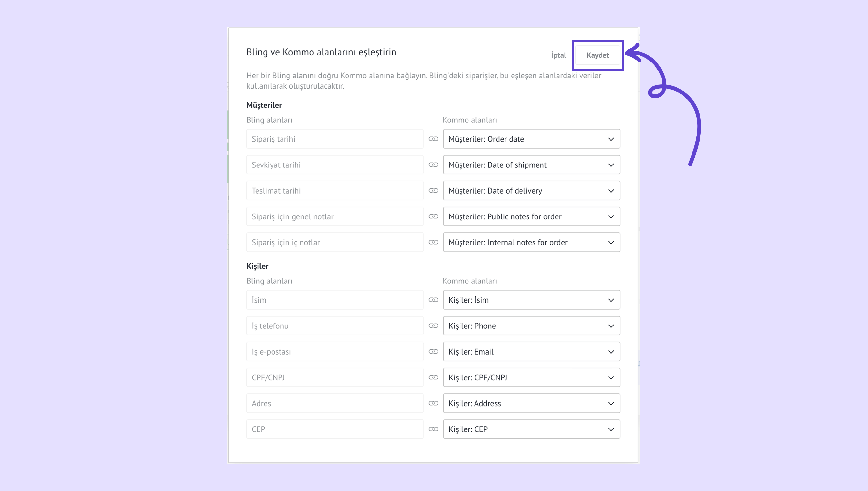Click the İş e-postası input field

tap(334, 352)
